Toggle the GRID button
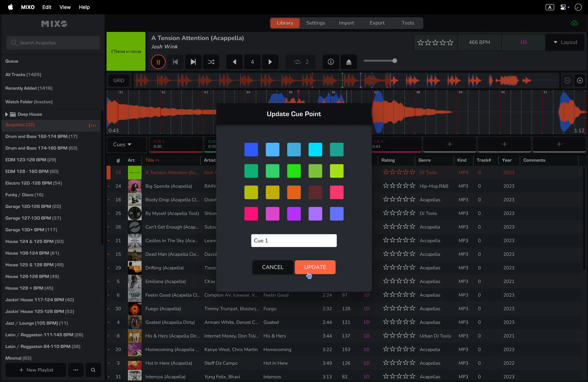The image size is (588, 382). (x=119, y=81)
